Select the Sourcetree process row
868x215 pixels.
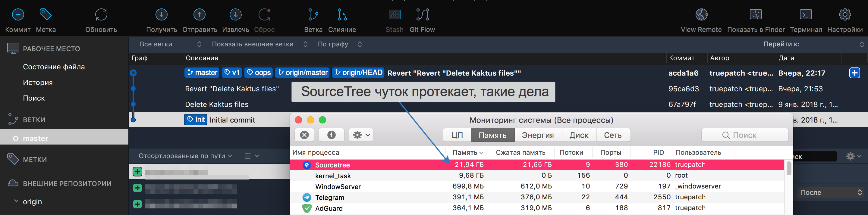(537, 164)
